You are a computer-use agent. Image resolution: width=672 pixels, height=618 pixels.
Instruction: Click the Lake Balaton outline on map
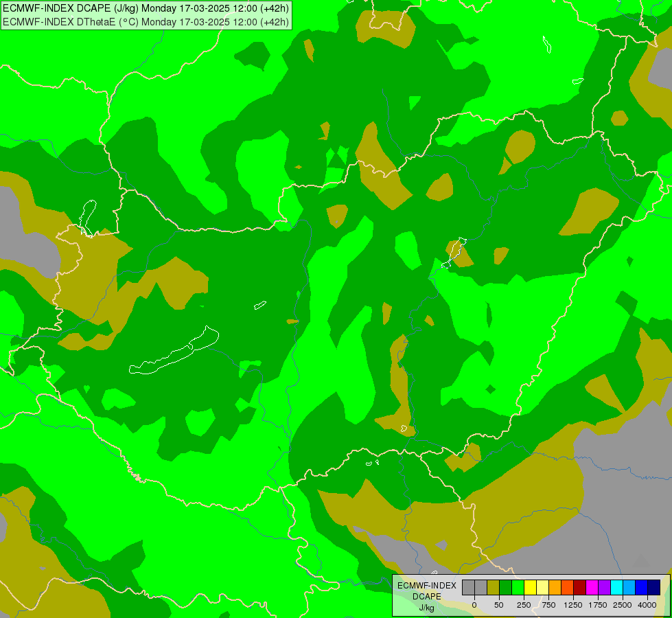coord(174,350)
